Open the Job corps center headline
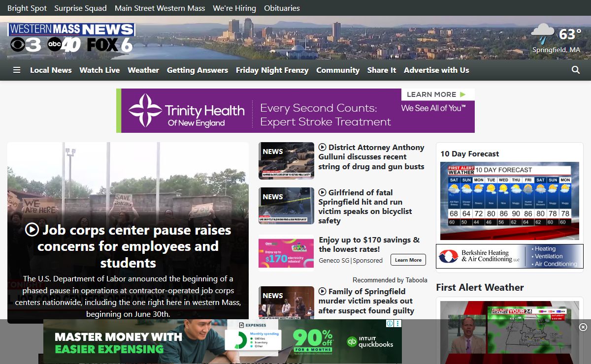The width and height of the screenshot is (591, 364). (128, 246)
